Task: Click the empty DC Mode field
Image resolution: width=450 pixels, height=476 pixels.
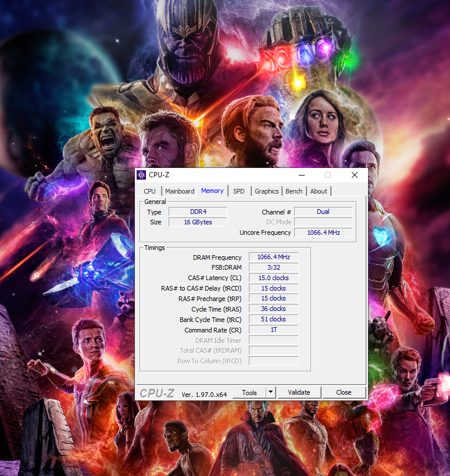Action: coord(323,222)
